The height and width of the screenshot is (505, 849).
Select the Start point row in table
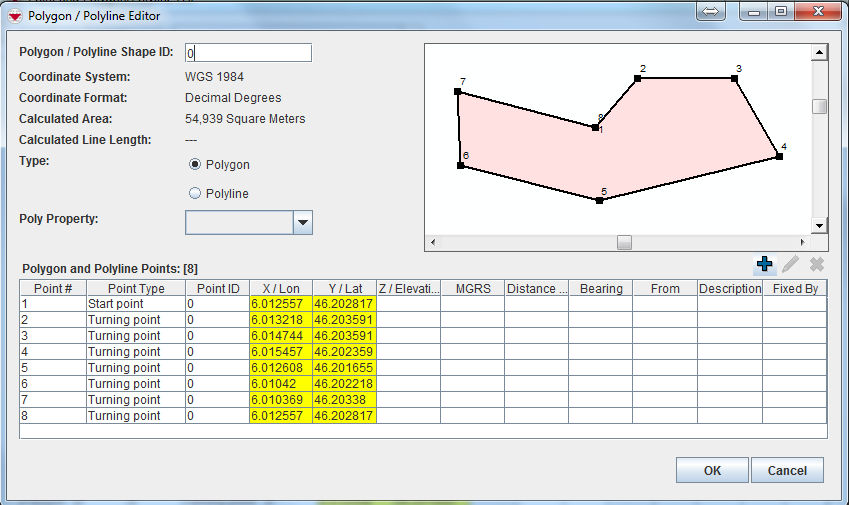135,304
